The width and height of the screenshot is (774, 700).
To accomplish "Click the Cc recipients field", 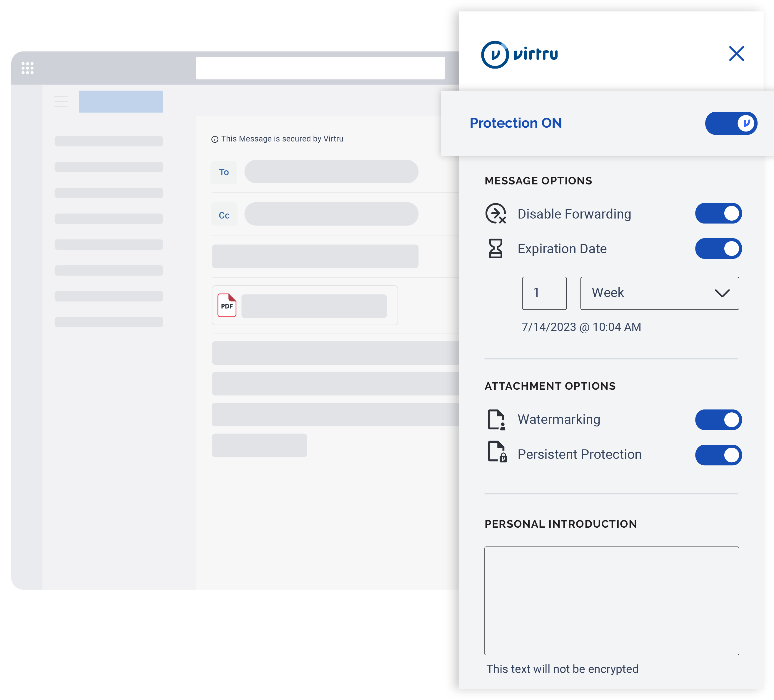I will (x=331, y=214).
